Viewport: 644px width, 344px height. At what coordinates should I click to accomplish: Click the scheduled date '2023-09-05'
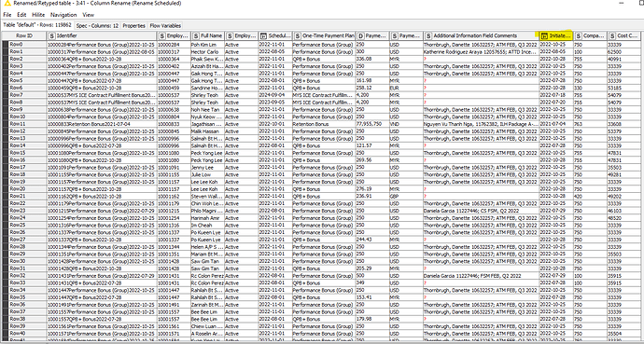[274, 103]
